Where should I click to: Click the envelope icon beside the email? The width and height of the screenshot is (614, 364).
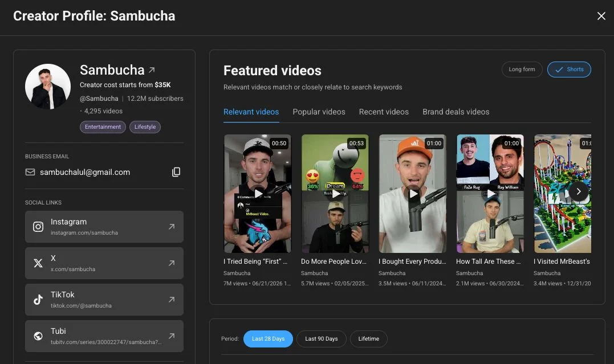[x=30, y=172]
